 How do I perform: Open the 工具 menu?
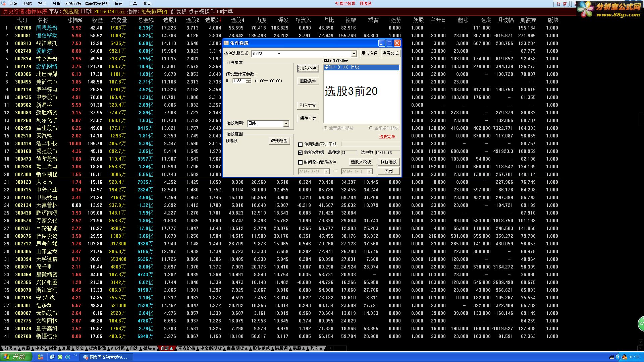point(133,3)
